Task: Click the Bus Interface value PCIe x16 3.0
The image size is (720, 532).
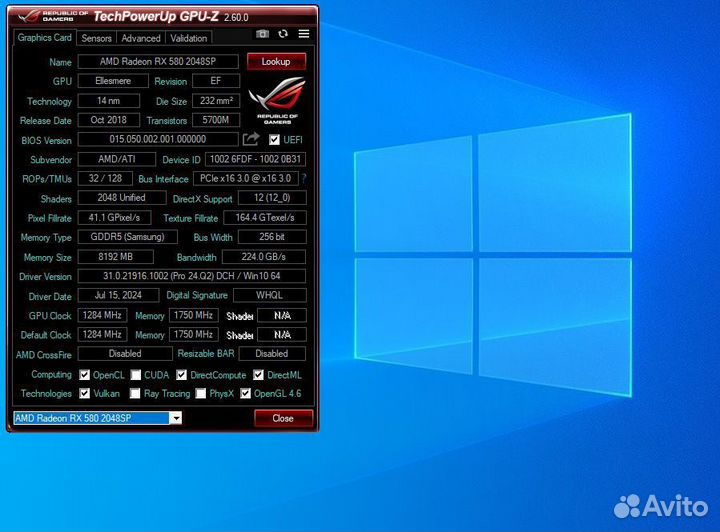Action: coord(246,178)
